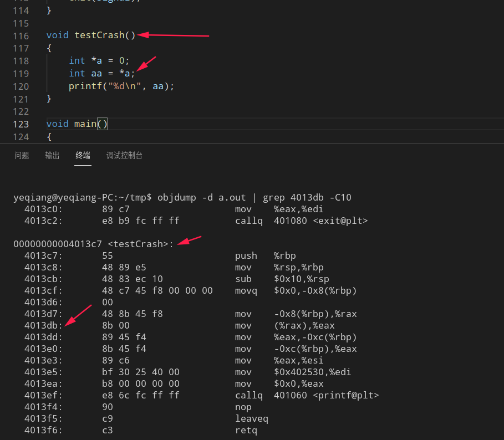
Task: Click line number 118 in the gutter
Action: pos(21,60)
